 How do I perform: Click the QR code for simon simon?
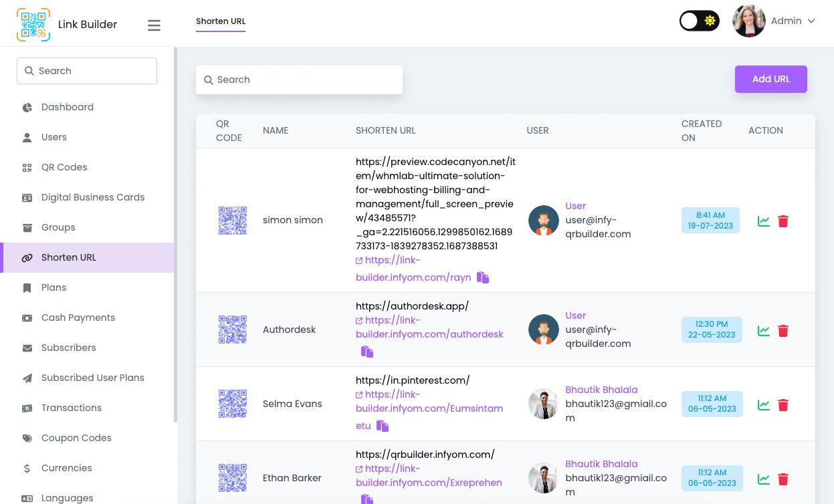click(x=233, y=221)
